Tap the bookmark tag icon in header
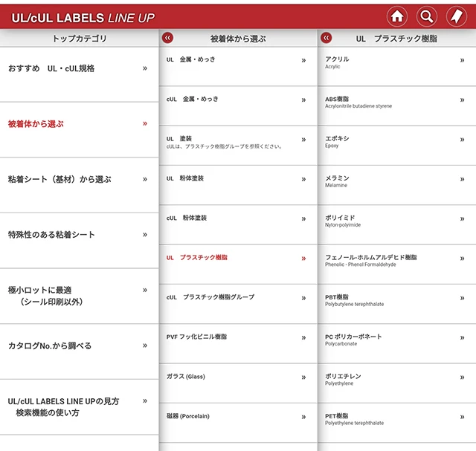The height and width of the screenshot is (451, 476). tap(456, 16)
